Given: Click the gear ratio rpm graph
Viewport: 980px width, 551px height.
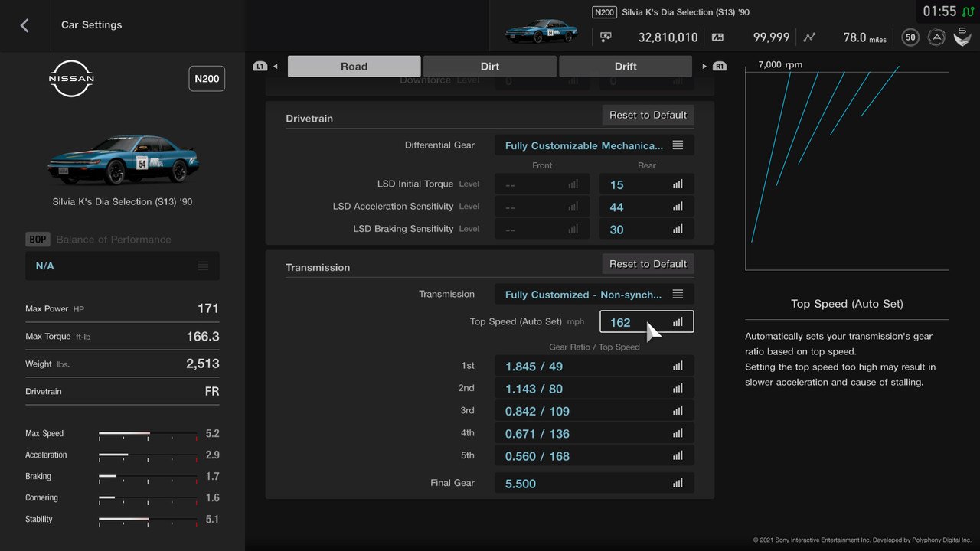Looking at the screenshot, I should coord(847,170).
